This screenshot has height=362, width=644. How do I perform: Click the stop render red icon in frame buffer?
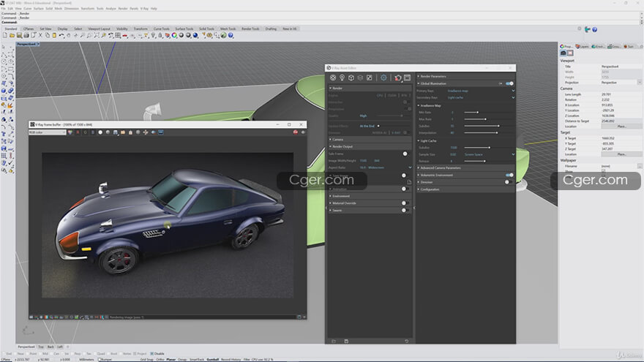tap(296, 132)
